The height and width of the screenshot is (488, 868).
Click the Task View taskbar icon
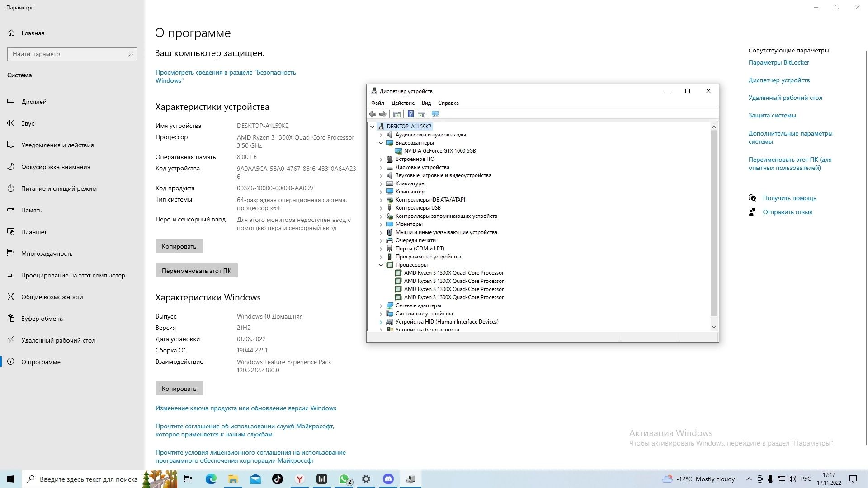pos(188,479)
